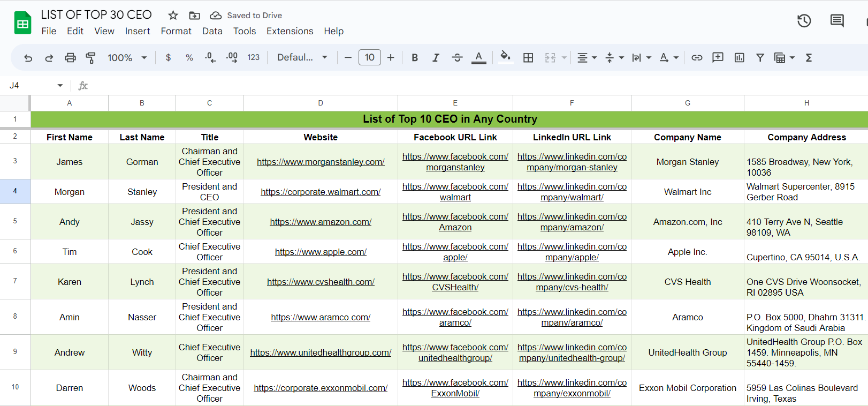
Task: Open vertical align dropdown
Action: [x=614, y=58]
